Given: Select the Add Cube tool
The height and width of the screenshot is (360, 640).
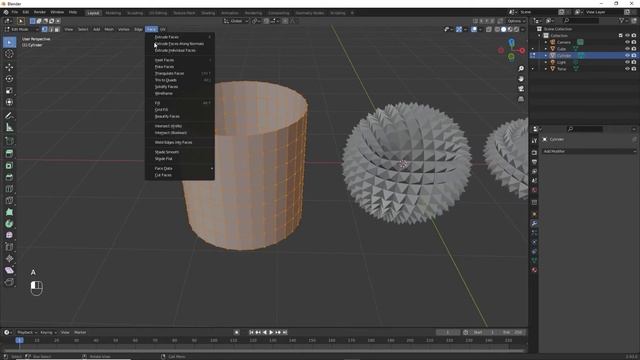Looking at the screenshot, I should [x=9, y=141].
